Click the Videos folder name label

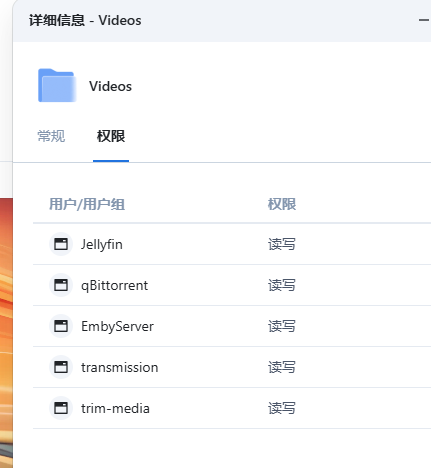[110, 86]
